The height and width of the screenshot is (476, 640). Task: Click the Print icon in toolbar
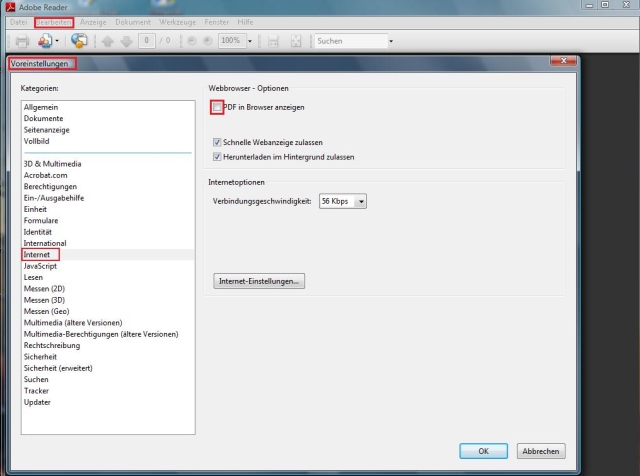click(22, 41)
